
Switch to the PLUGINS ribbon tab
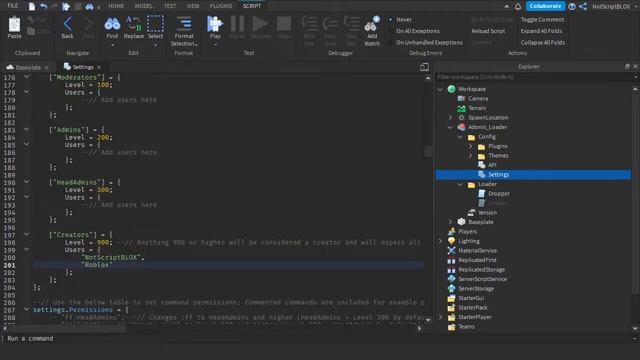[x=221, y=6]
